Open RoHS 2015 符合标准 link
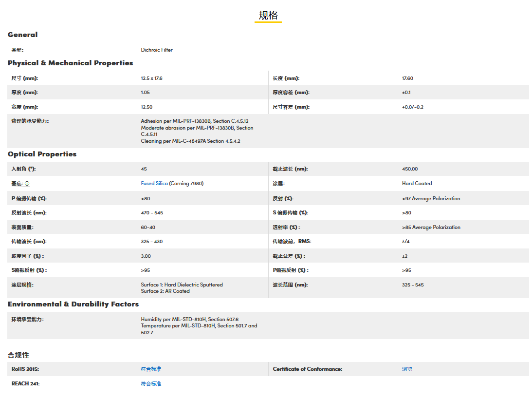This screenshot has width=532, height=400. coord(151,369)
